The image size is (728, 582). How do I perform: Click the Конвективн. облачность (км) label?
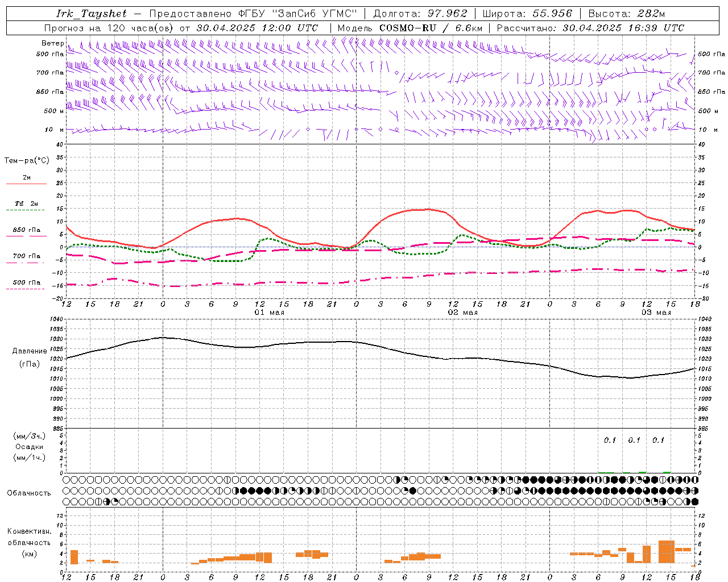(x=29, y=542)
